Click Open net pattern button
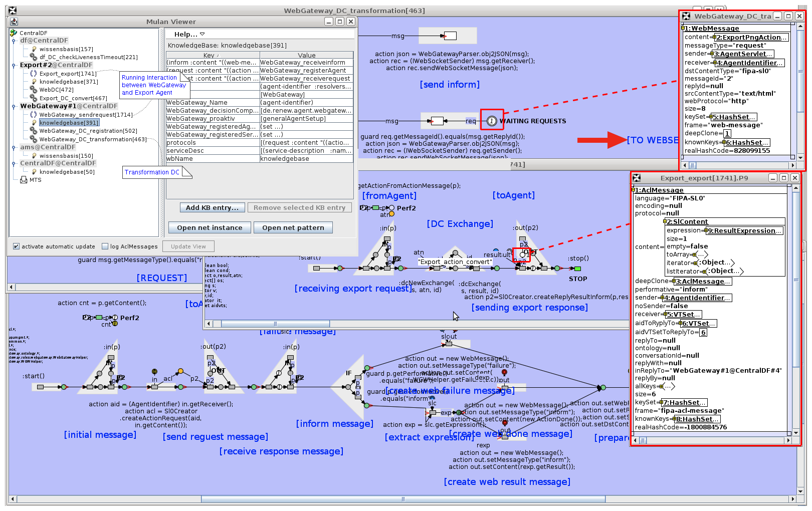The image size is (812, 511). (x=293, y=227)
